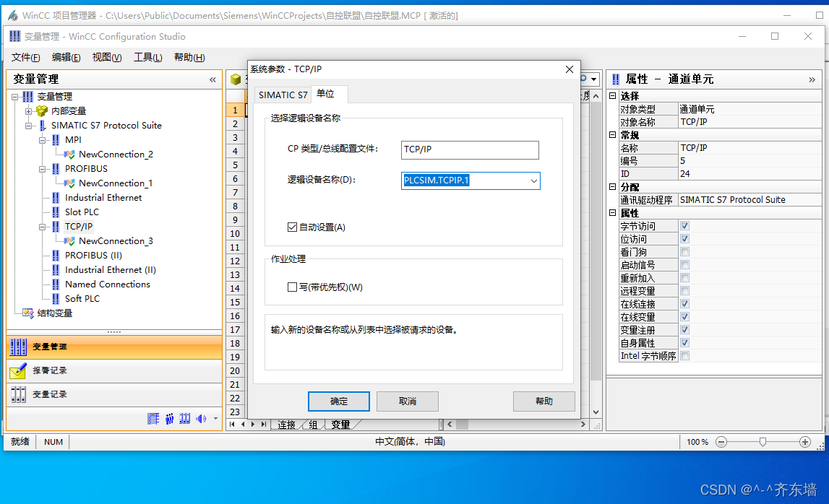Image resolution: width=829 pixels, height=504 pixels.
Task: Toggle the 启动信号 property checkbox
Action: [684, 265]
